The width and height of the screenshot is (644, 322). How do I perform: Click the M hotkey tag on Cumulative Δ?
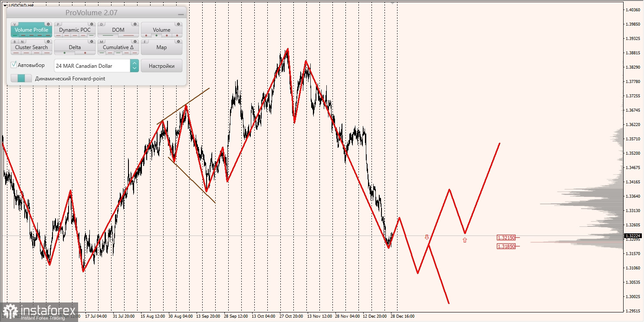coord(102,42)
